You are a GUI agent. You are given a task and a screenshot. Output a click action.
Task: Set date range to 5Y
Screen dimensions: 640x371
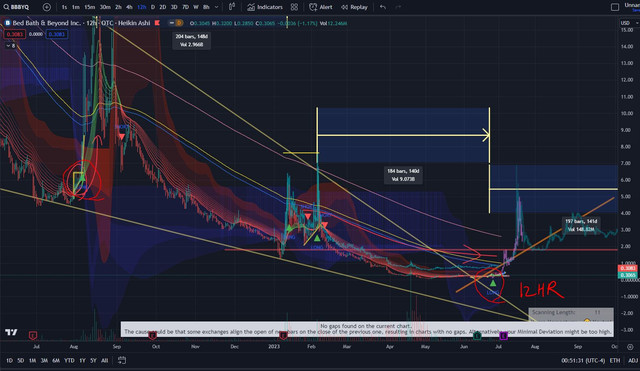93,360
